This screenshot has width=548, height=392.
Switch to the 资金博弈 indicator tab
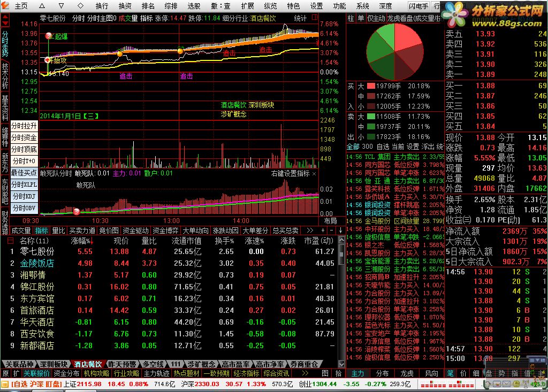[165, 230]
